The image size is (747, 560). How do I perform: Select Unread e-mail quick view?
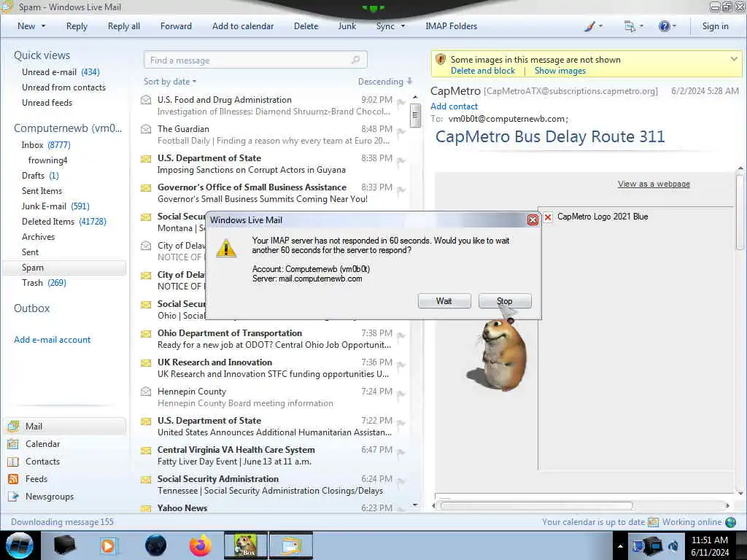point(61,72)
